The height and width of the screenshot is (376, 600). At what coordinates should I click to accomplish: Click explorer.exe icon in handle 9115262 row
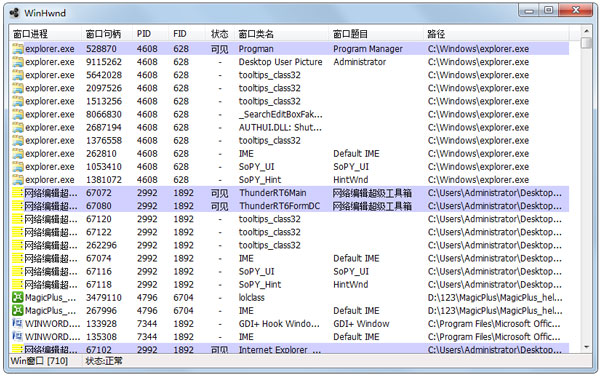coord(18,62)
